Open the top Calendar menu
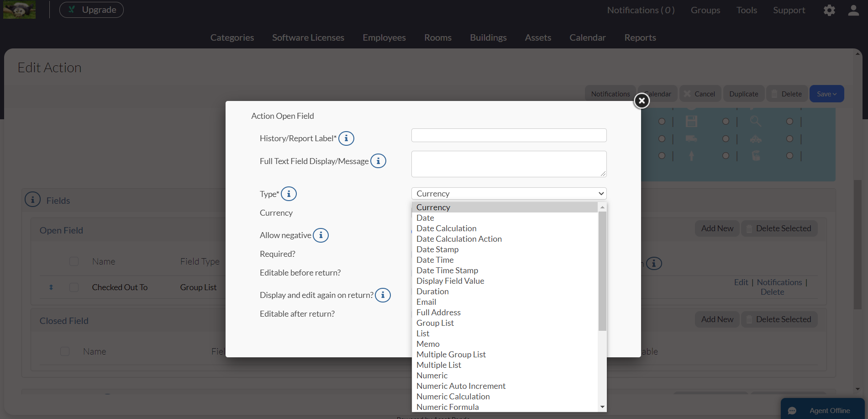 588,37
